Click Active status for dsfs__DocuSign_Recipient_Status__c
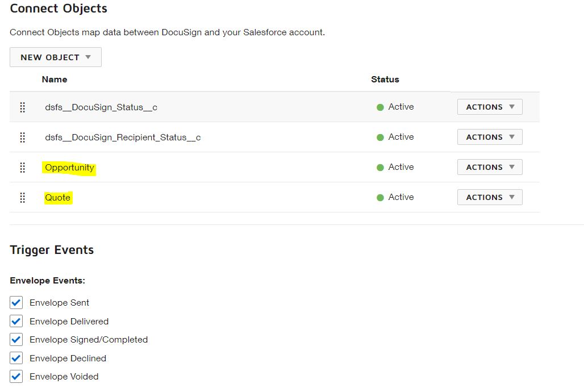This screenshot has height=392, width=584. coord(401,137)
